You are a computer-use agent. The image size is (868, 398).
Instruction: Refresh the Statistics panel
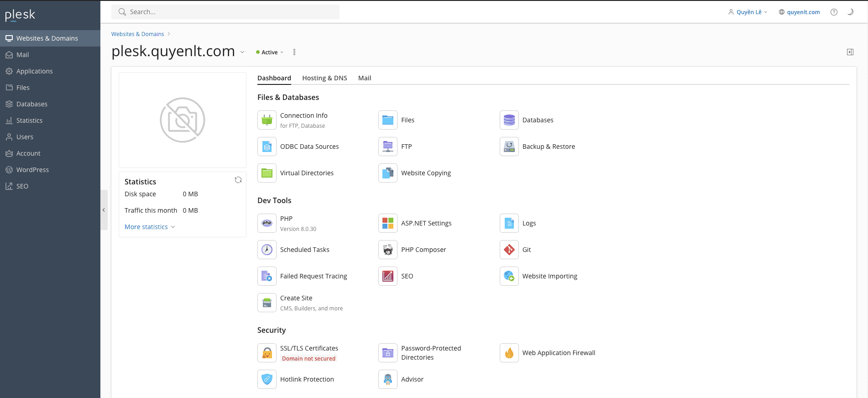(x=238, y=180)
